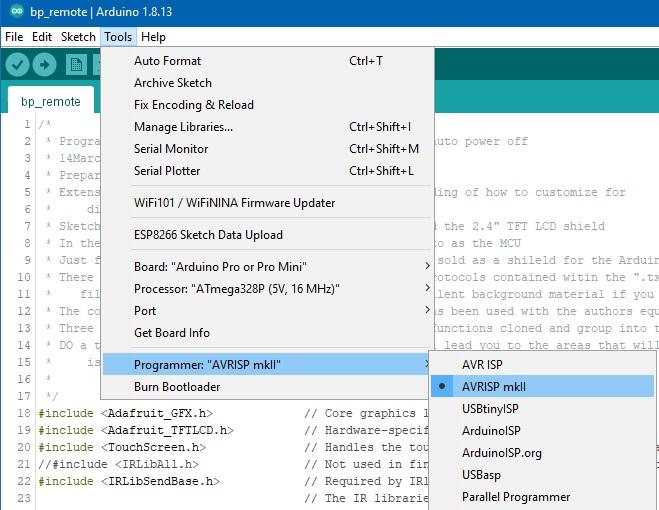Viewport: 659px width, 510px height.
Task: Expand Programmer: "AVRISP mkII" submenu
Action: click(268, 365)
